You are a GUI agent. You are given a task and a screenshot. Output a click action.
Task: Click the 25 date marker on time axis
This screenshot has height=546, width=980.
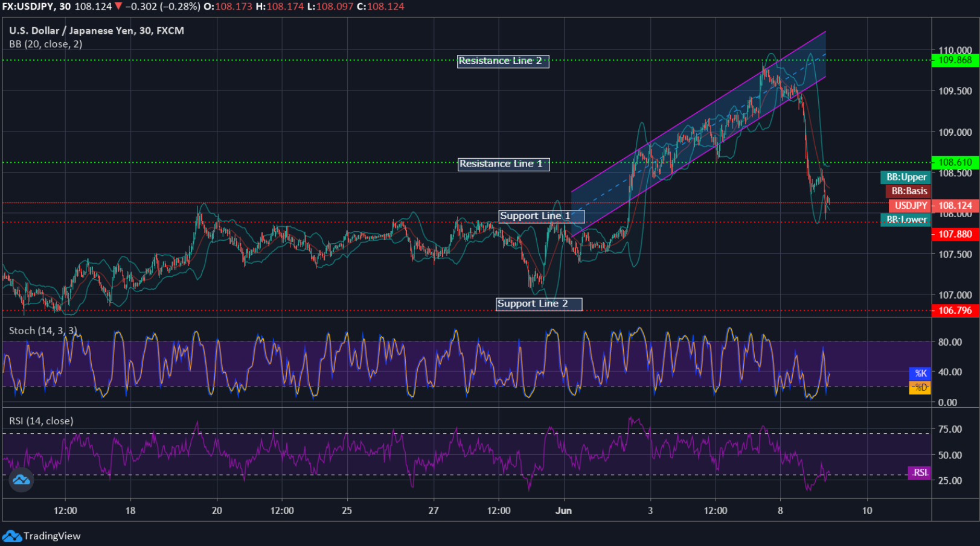(x=347, y=511)
